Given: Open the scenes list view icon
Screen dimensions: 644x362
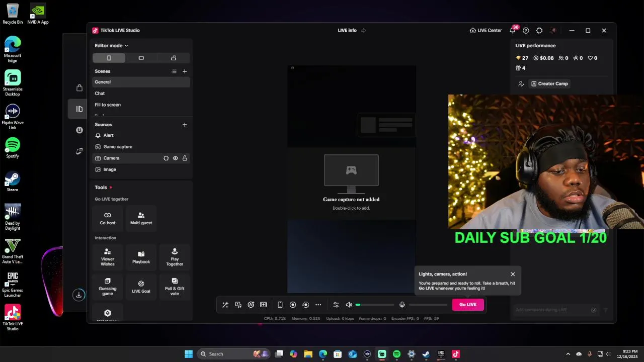Looking at the screenshot, I should [174, 71].
